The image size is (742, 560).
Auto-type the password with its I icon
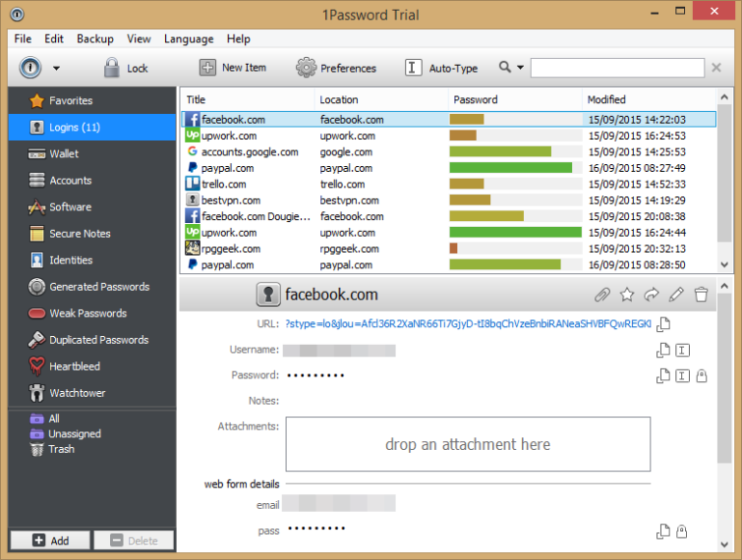pos(682,375)
